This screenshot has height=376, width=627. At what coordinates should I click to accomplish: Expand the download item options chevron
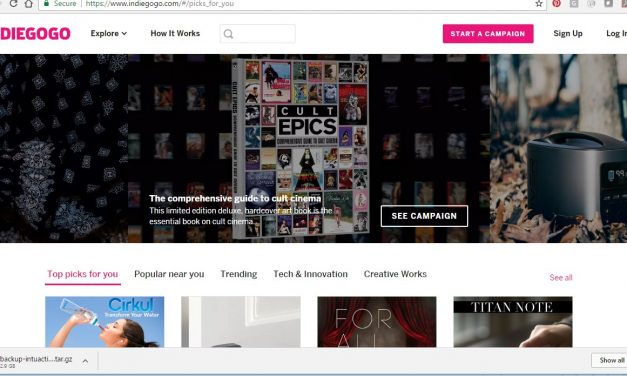coord(85,361)
